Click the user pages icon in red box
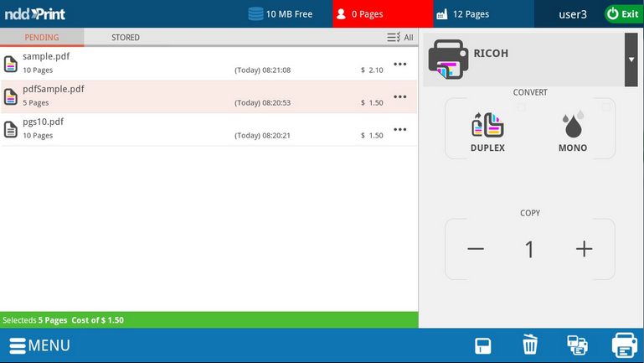The width and height of the screenshot is (644, 363). (x=342, y=14)
